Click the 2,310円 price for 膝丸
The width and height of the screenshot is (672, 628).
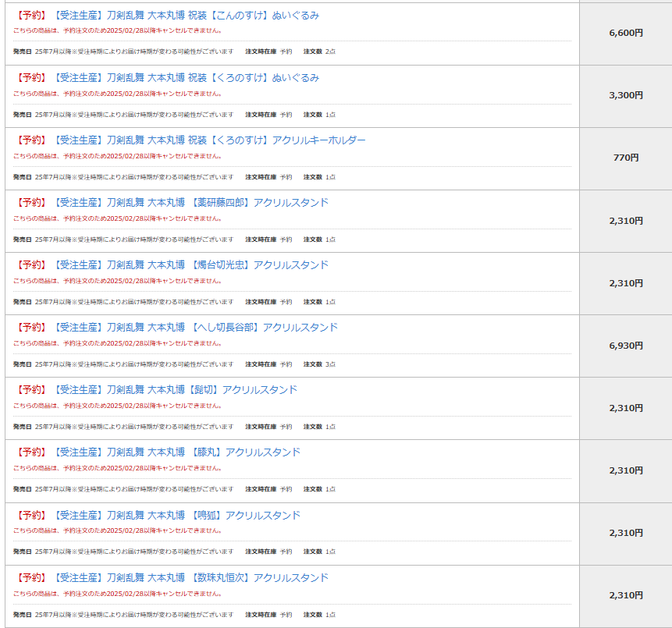click(626, 470)
